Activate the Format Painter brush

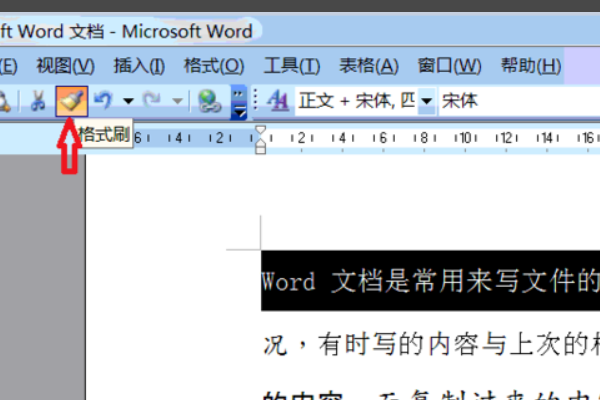pyautogui.click(x=72, y=101)
